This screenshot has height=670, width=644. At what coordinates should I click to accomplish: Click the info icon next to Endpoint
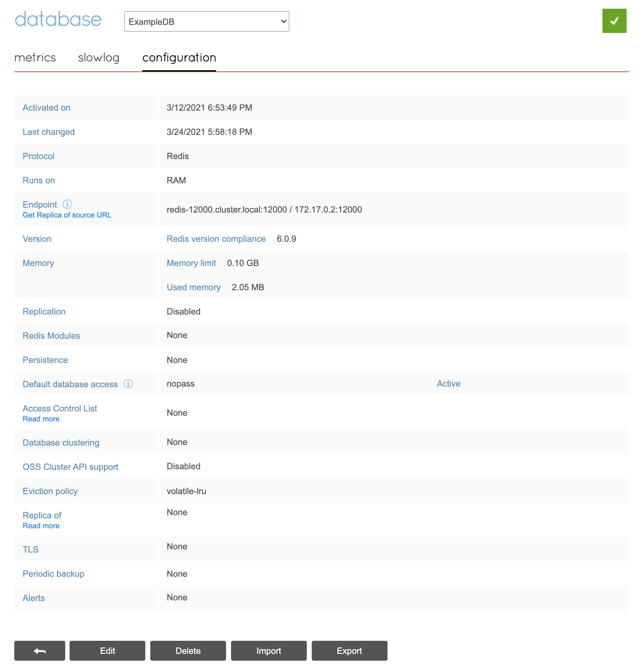point(67,204)
